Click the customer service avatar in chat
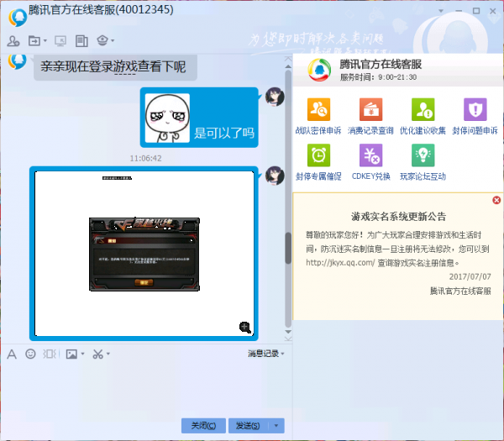This screenshot has height=441, width=504. tap(17, 61)
